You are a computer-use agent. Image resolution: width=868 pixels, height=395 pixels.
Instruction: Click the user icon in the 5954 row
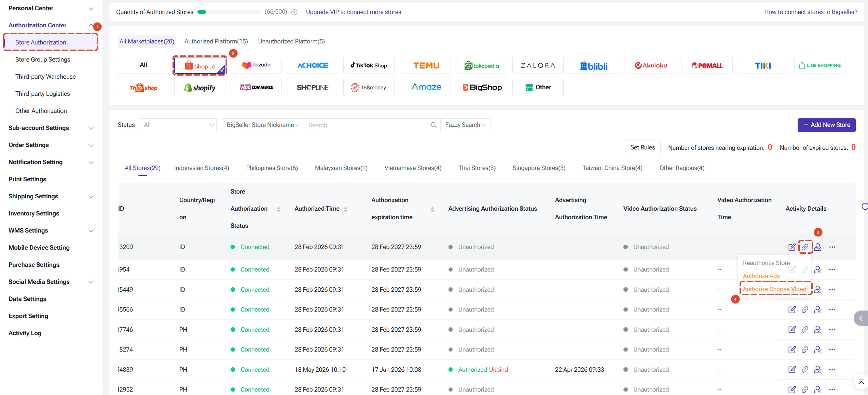(x=818, y=269)
